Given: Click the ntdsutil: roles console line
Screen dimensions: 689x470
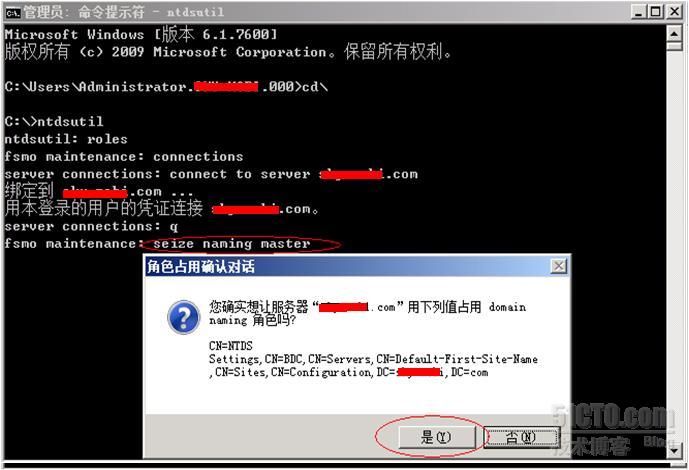Looking at the screenshot, I should click(x=66, y=139).
